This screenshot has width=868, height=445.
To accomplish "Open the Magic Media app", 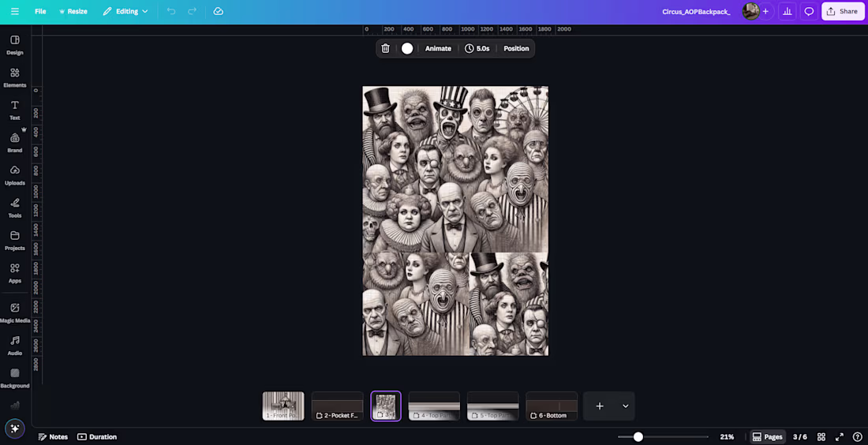I will [15, 312].
